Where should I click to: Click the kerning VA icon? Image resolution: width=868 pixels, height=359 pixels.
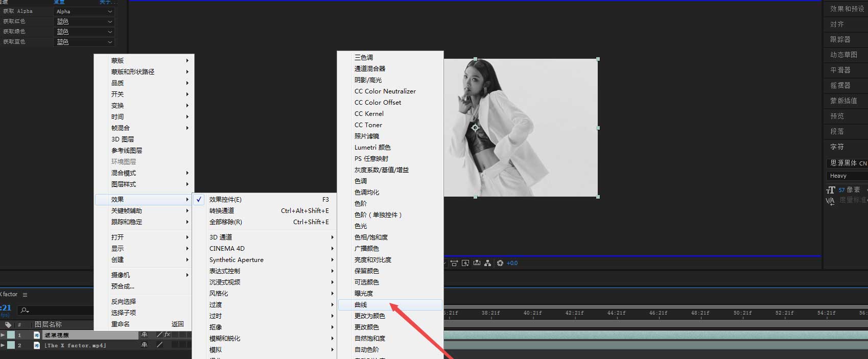click(830, 201)
